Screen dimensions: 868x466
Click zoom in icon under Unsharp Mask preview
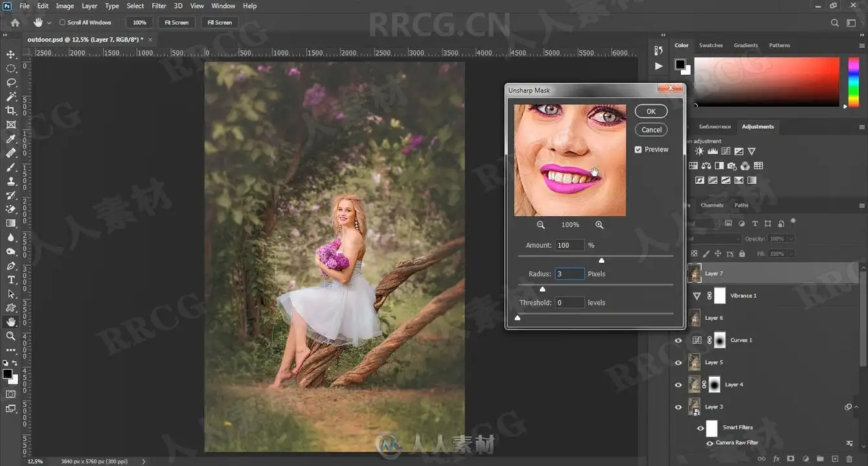pos(599,225)
